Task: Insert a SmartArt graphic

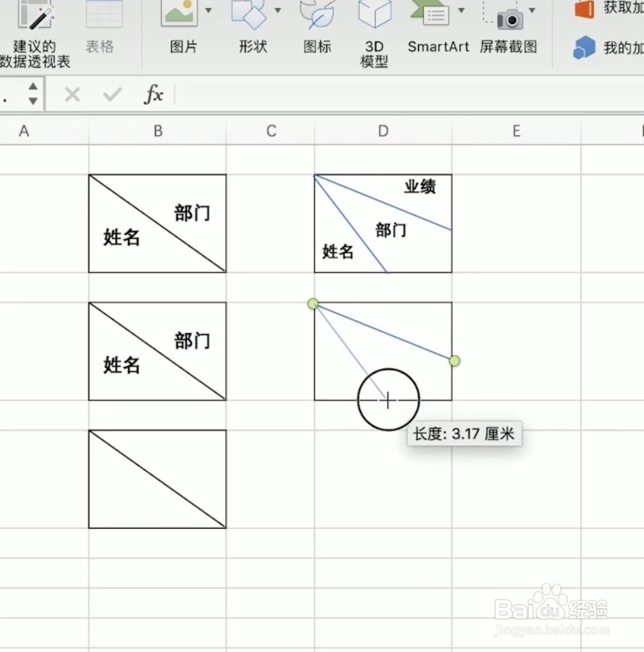Action: 435,15
